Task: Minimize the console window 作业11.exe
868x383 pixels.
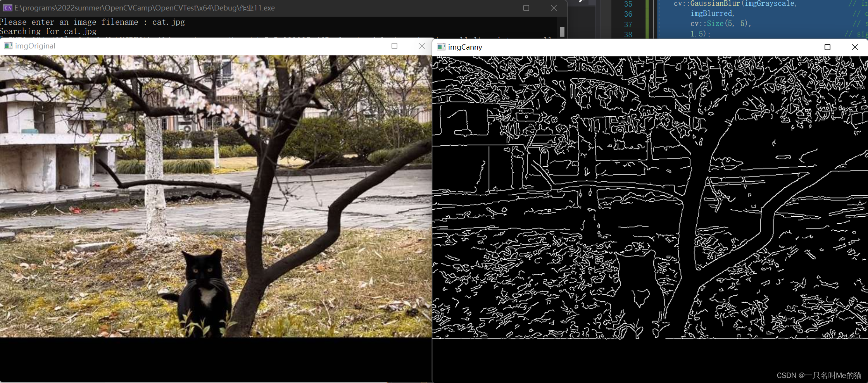Action: [499, 8]
